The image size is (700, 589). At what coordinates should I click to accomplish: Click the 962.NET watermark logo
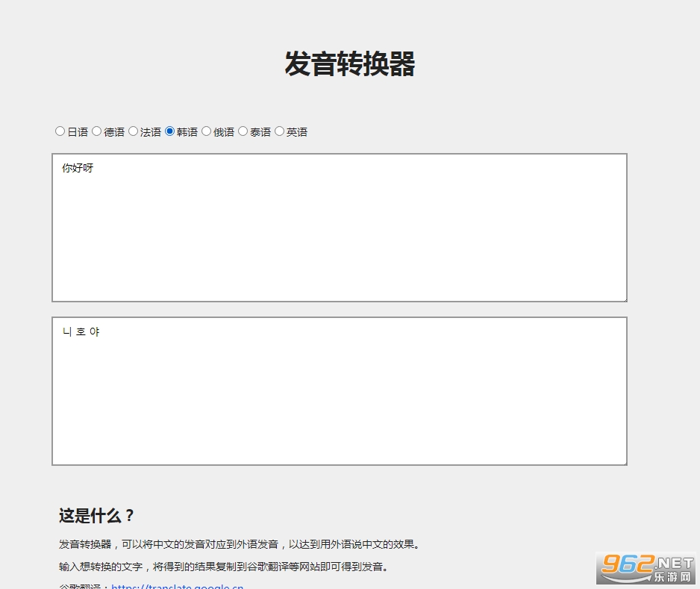(x=646, y=569)
